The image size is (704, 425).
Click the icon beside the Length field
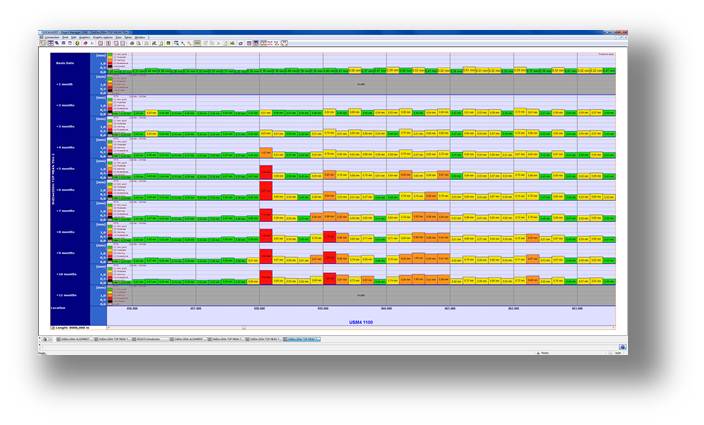click(55, 327)
